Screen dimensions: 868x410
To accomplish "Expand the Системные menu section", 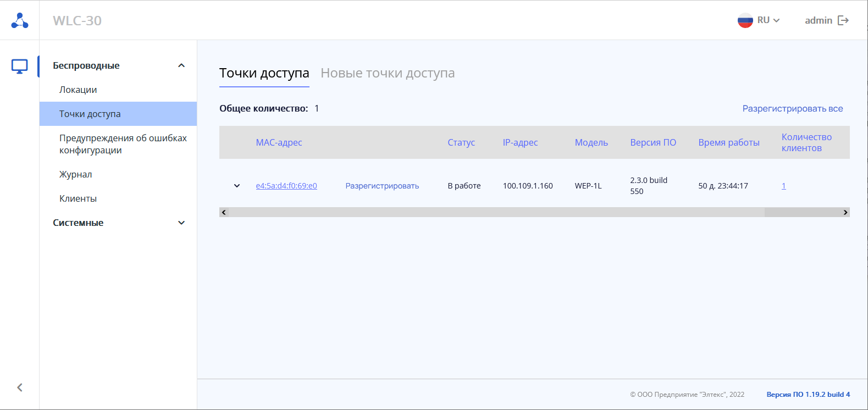I will (x=181, y=223).
